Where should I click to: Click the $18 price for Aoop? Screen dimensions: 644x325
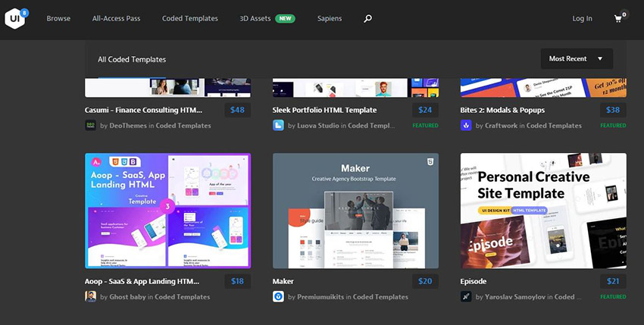237,282
